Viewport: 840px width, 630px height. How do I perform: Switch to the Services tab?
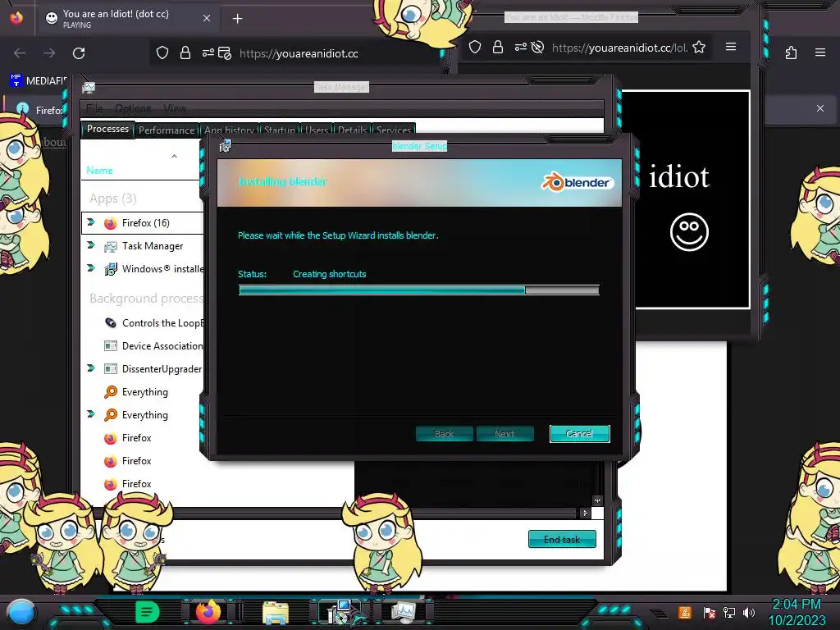pos(393,130)
